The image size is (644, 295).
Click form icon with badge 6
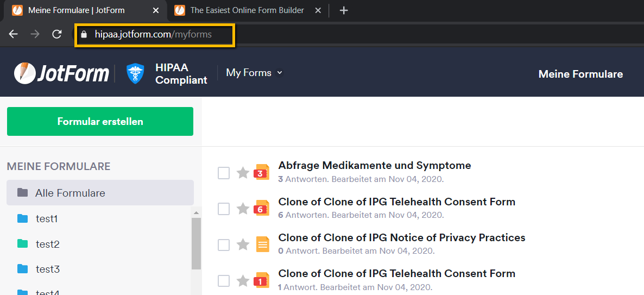pos(262,208)
